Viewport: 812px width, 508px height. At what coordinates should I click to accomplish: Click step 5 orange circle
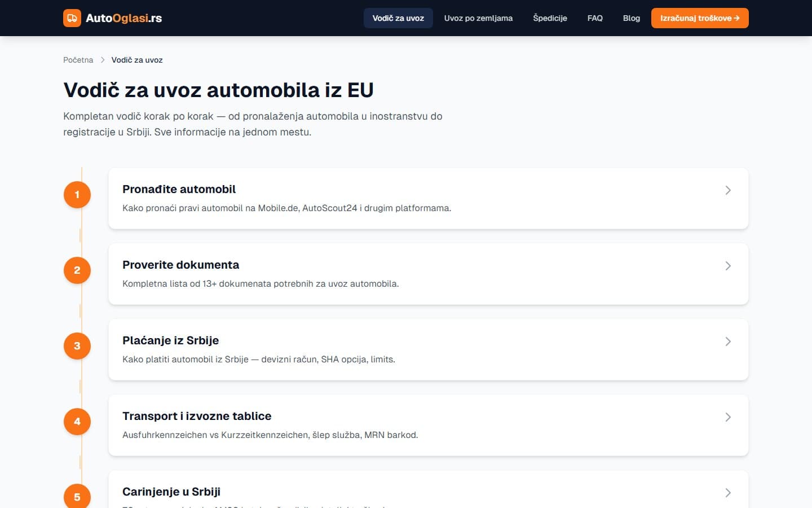(77, 496)
